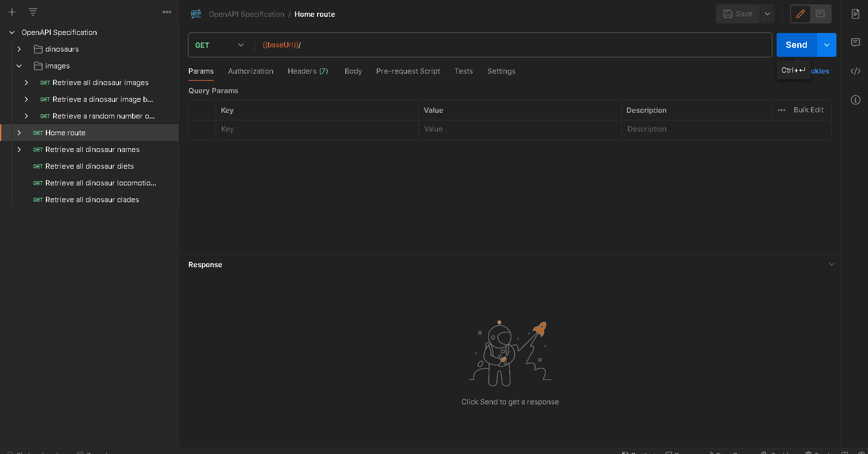Screen dimensions: 868x454
Task: Switch to comment mode icon
Action: tap(820, 14)
